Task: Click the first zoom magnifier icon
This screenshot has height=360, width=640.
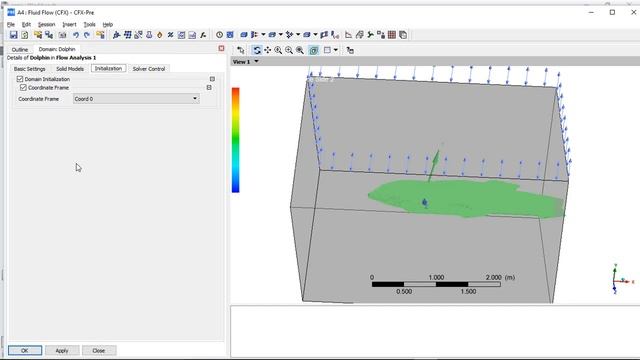Action: pos(278,50)
